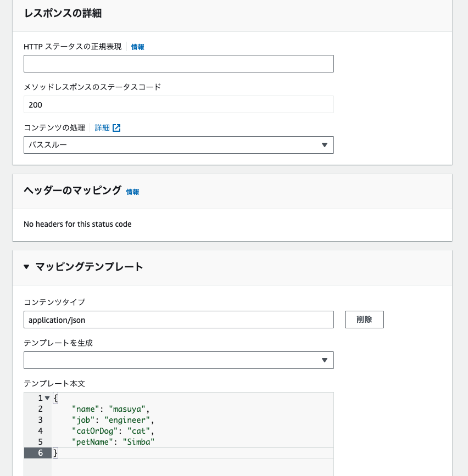
Task: Open the テンプレートを生成 dropdown
Action: (x=179, y=360)
